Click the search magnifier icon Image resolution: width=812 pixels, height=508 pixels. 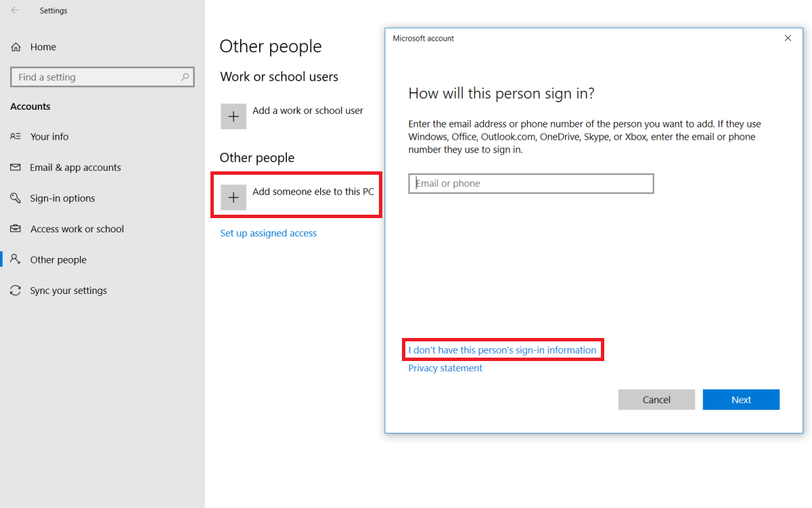coord(184,77)
